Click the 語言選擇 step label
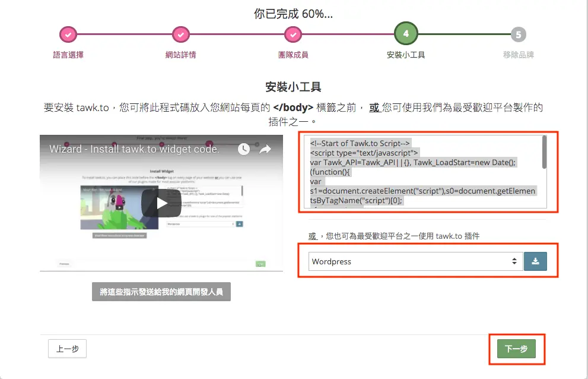588x379 pixels. [x=68, y=55]
